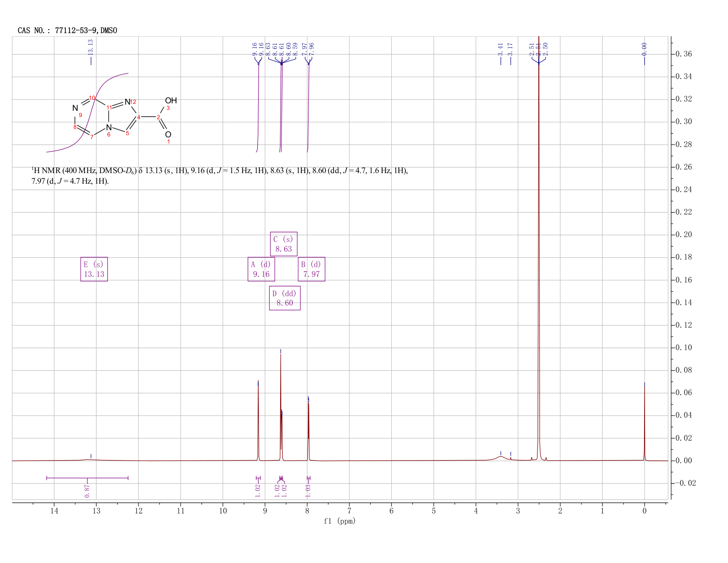
Task: Select multiplet box B (d) 7.97
Action: click(x=311, y=269)
